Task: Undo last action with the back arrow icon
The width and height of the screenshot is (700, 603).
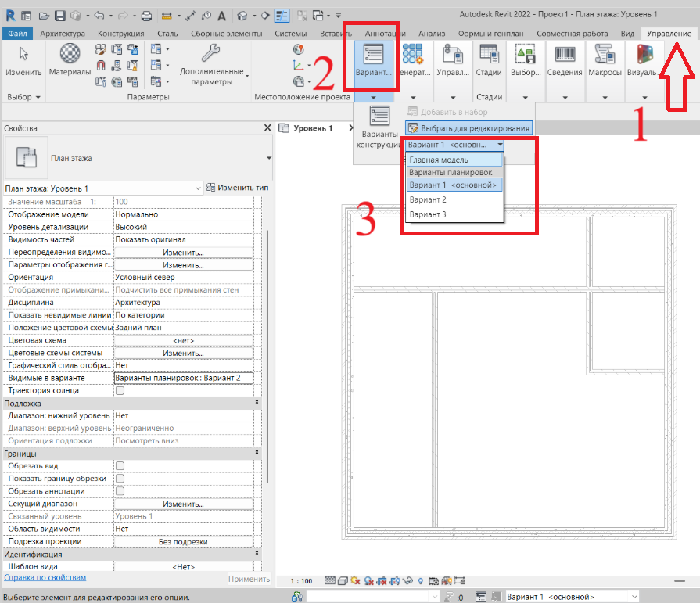Action: [99, 16]
